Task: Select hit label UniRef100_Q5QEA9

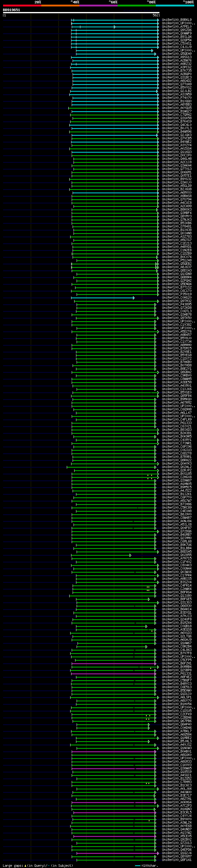Action: pyautogui.click(x=177, y=54)
